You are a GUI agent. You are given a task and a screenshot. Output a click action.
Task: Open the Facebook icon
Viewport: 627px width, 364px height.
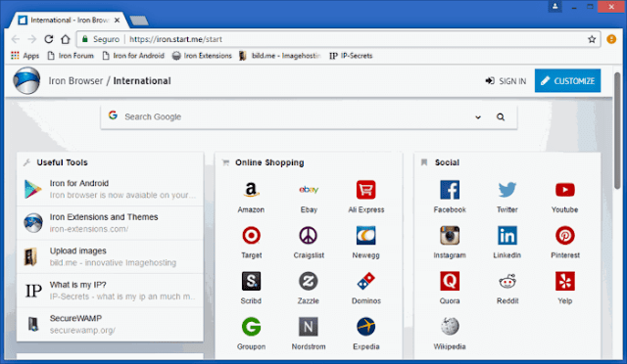(x=450, y=190)
